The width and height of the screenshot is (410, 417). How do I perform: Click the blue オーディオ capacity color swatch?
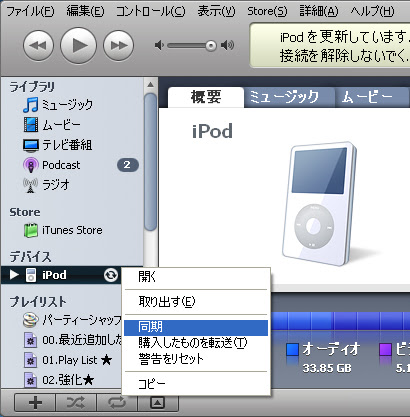[292, 349]
